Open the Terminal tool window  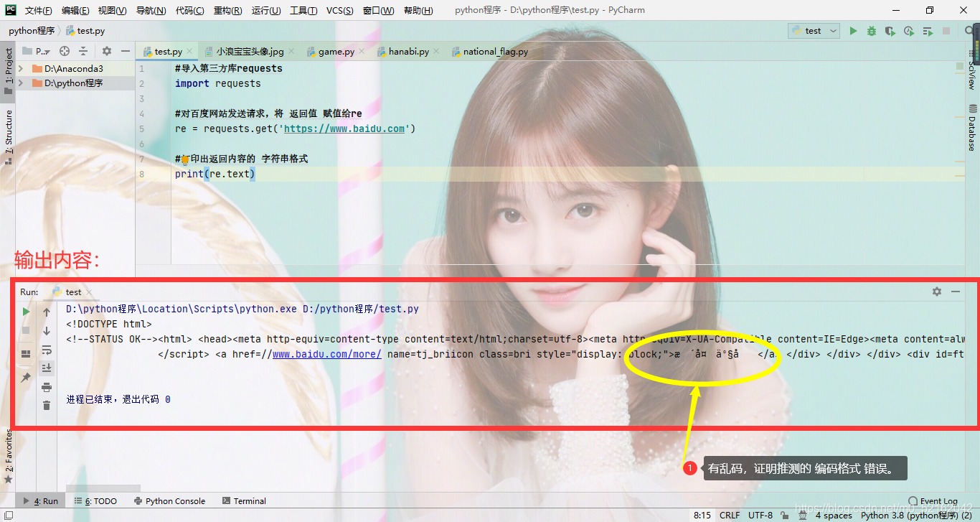point(244,501)
